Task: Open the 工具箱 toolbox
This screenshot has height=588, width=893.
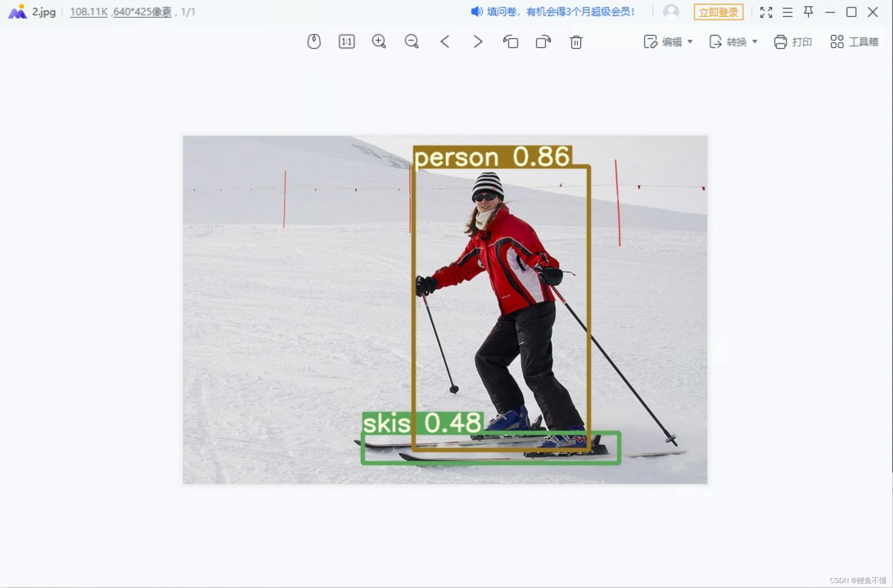Action: pyautogui.click(x=854, y=42)
